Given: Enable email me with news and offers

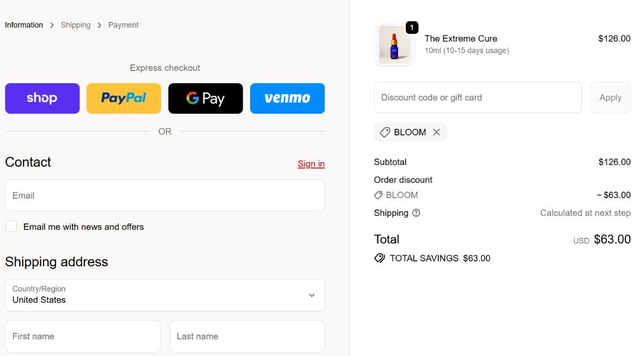Looking at the screenshot, I should 11,227.
